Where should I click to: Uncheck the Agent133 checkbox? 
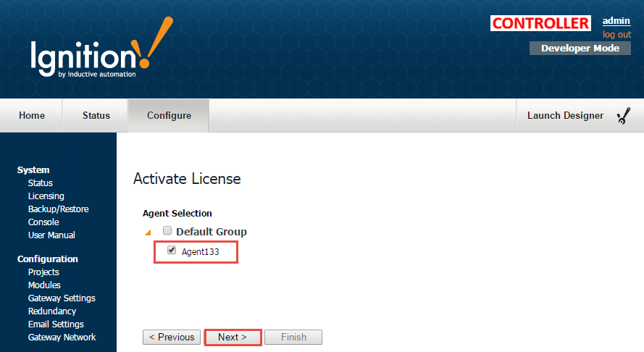(172, 250)
